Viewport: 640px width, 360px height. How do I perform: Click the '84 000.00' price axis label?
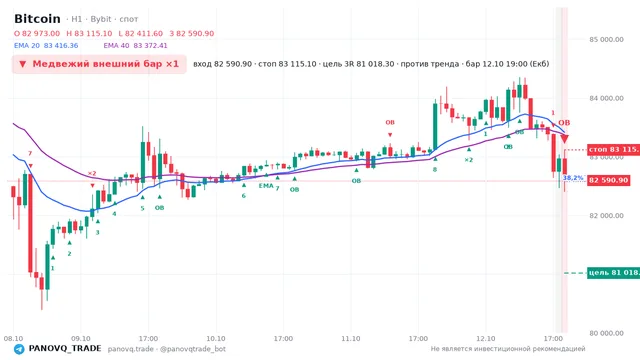[607, 98]
